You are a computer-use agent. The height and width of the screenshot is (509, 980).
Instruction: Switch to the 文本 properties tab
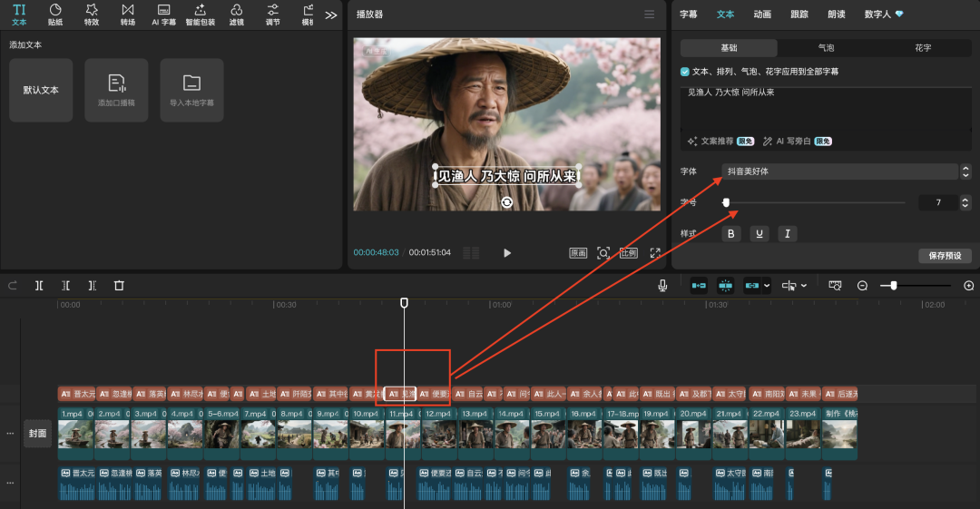point(725,15)
